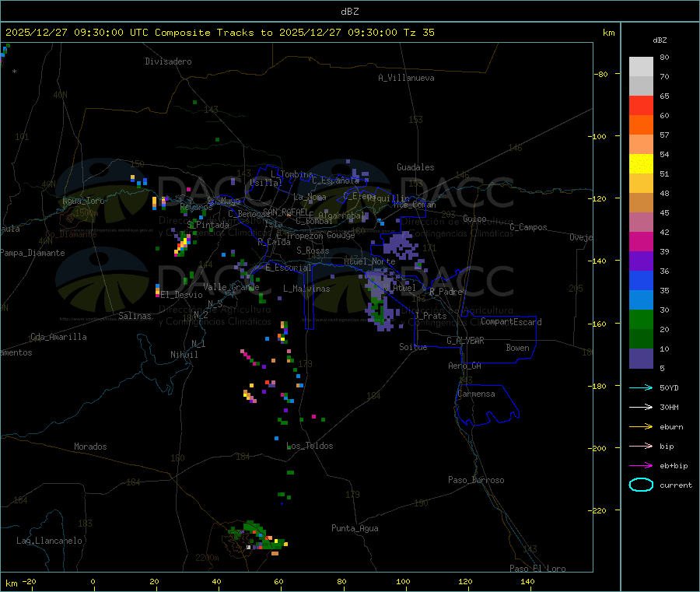The height and width of the screenshot is (592, 700).
Task: Click the 'S_Pintada' map label
Action: [x=208, y=225]
